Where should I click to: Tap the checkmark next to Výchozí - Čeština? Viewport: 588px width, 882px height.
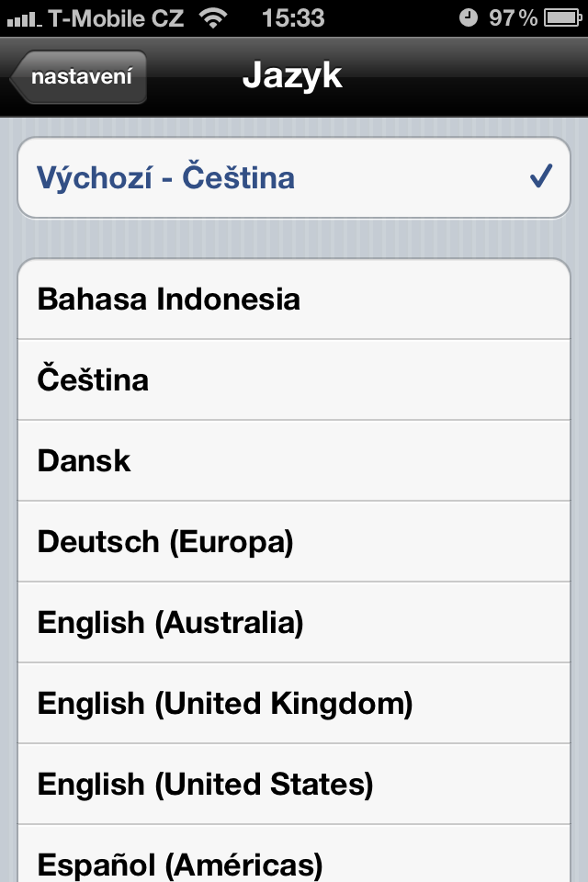tap(541, 176)
